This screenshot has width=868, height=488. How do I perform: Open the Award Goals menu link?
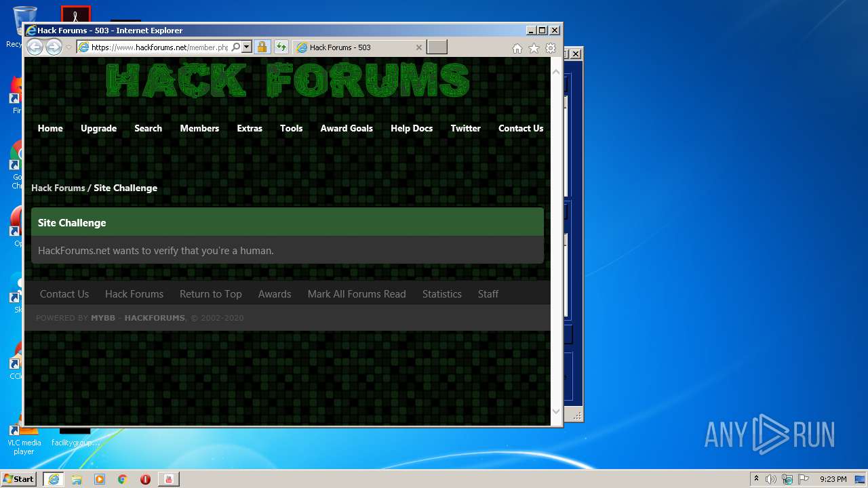(347, 128)
